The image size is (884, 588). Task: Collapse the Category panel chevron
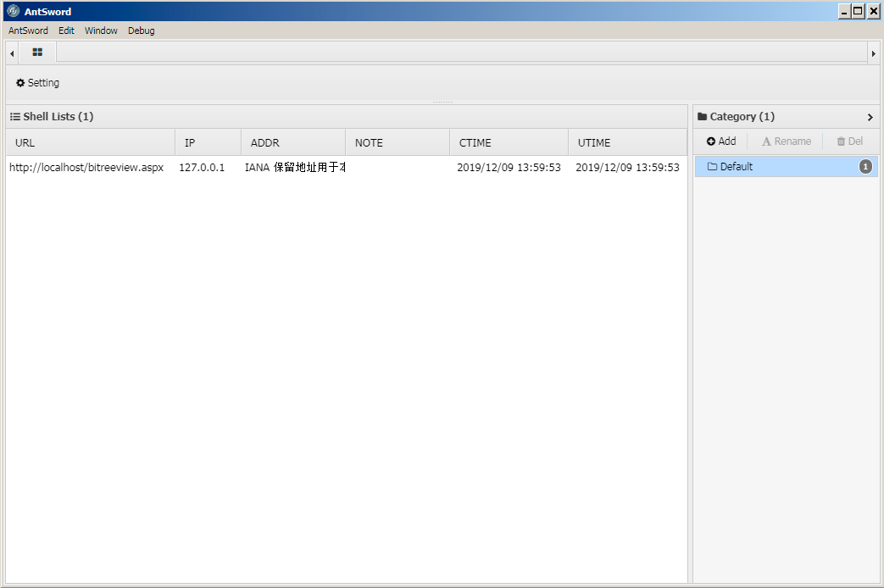click(x=870, y=117)
